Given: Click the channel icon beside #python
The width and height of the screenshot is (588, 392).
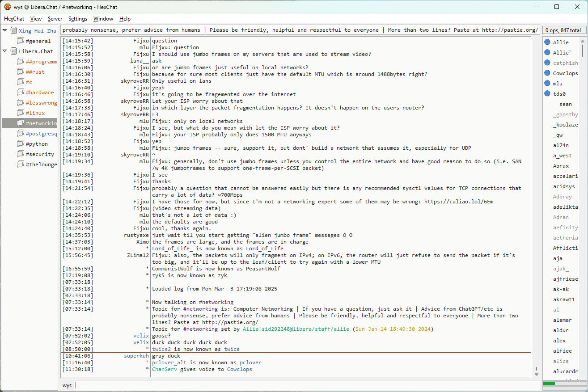Looking at the screenshot, I should 21,144.
